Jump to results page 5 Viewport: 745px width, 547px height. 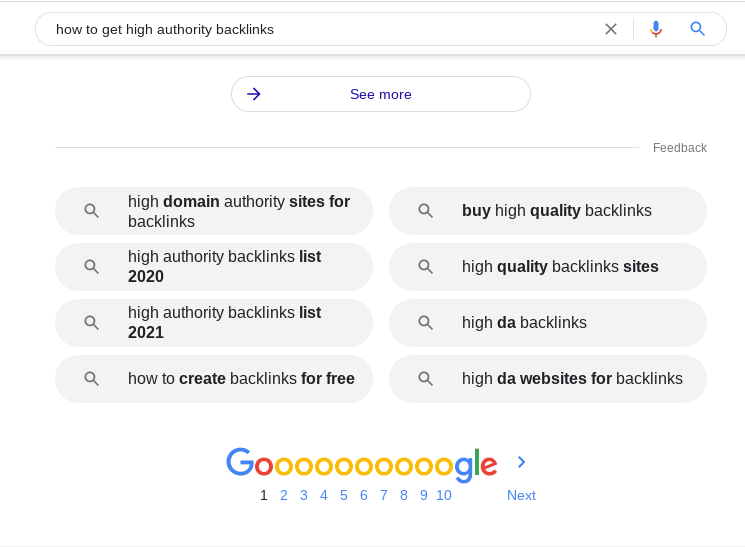click(344, 495)
